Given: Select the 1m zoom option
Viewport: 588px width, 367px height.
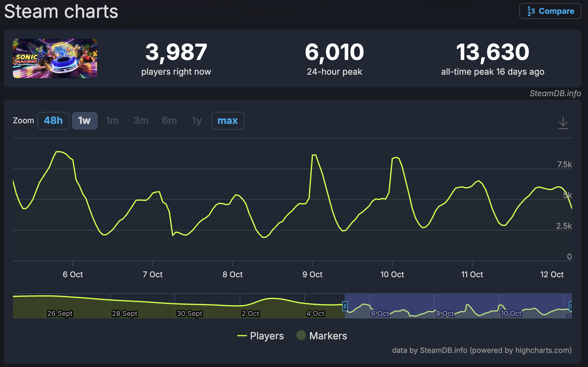Looking at the screenshot, I should [x=112, y=120].
